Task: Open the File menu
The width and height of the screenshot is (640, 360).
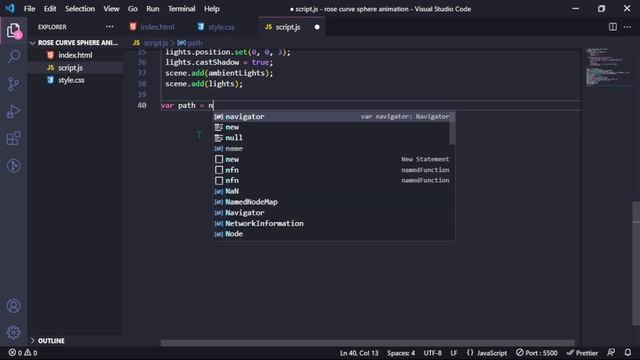Action: coord(29,9)
